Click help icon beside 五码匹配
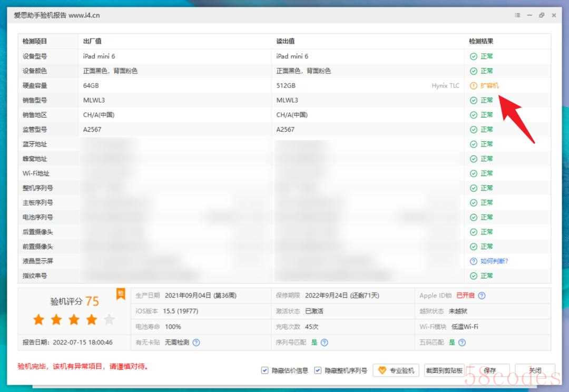The image size is (569, 392). pos(462,342)
